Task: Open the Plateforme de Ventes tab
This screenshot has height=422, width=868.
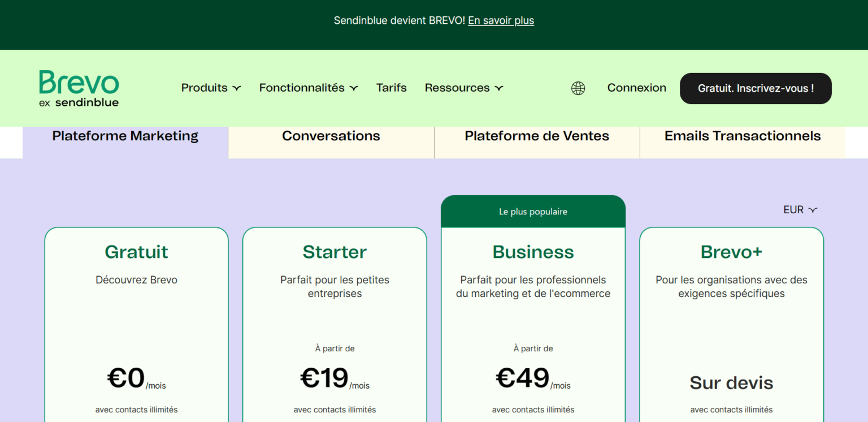Action: point(536,136)
